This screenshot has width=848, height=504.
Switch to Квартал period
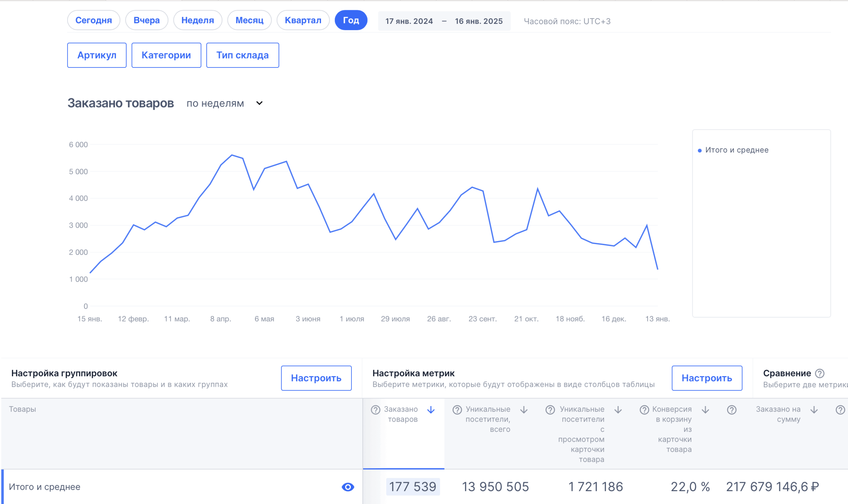[x=302, y=21]
